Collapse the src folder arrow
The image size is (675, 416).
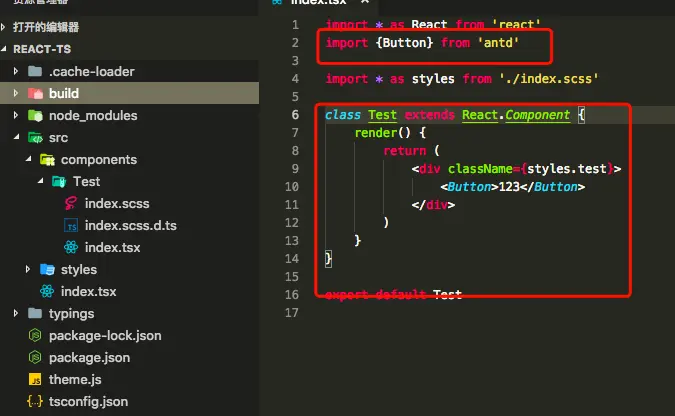[16, 137]
